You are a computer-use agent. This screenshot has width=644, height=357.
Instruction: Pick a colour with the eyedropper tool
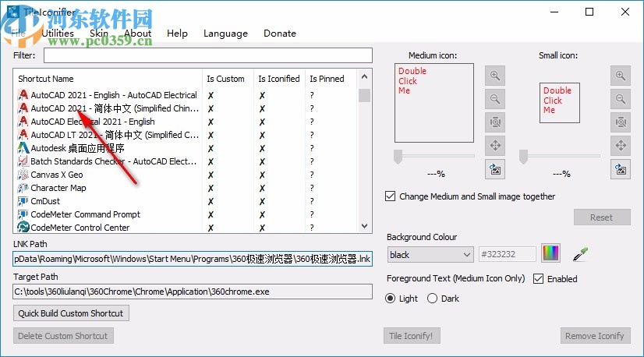tap(580, 254)
